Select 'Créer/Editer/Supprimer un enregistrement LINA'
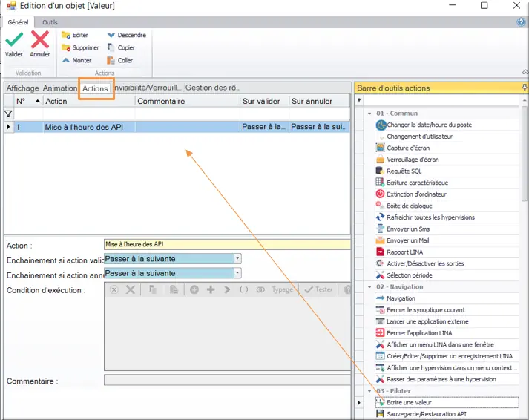The width and height of the screenshot is (529, 420). click(x=447, y=356)
